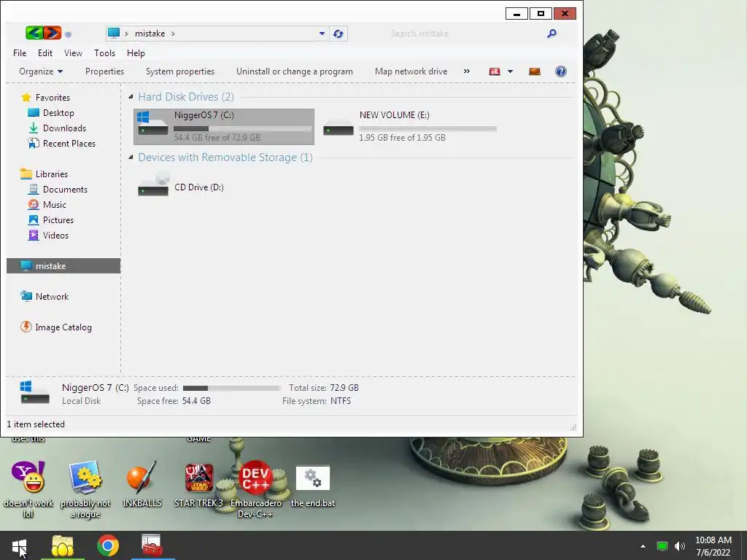Image resolution: width=747 pixels, height=560 pixels.
Task: Open the Edit menu
Action: (45, 52)
